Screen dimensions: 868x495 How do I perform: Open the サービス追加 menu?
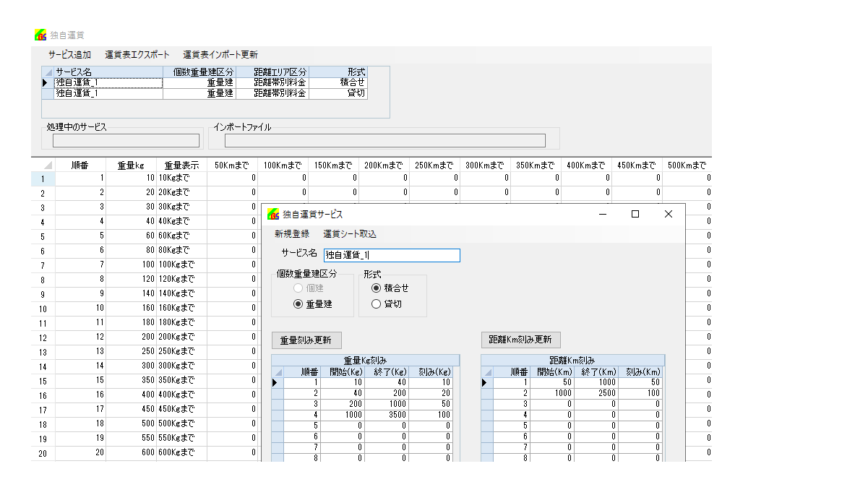(x=69, y=55)
